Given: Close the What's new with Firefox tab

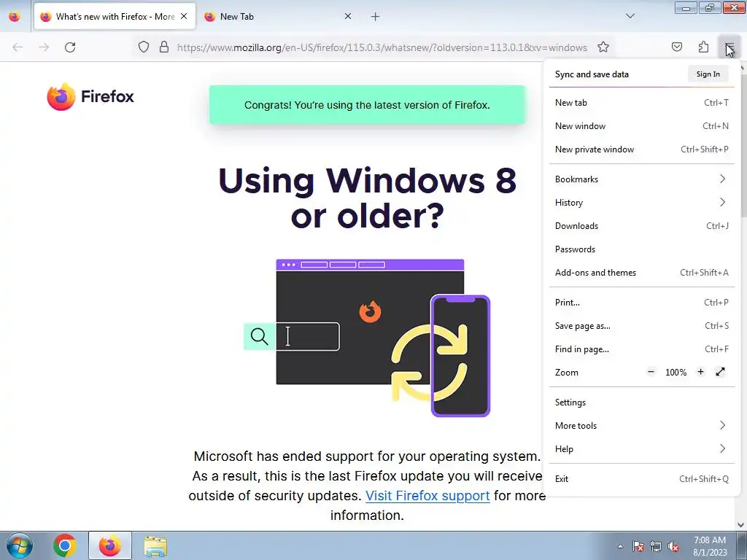Looking at the screenshot, I should click(x=184, y=17).
